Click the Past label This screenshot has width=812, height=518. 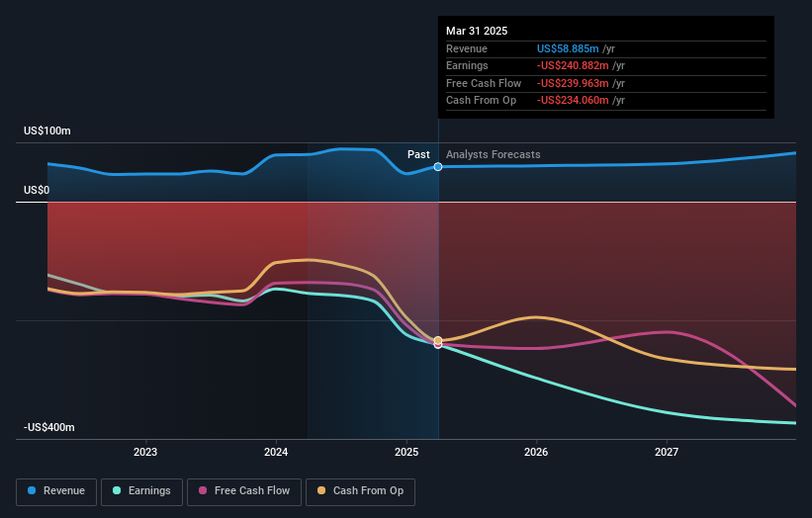tap(418, 154)
